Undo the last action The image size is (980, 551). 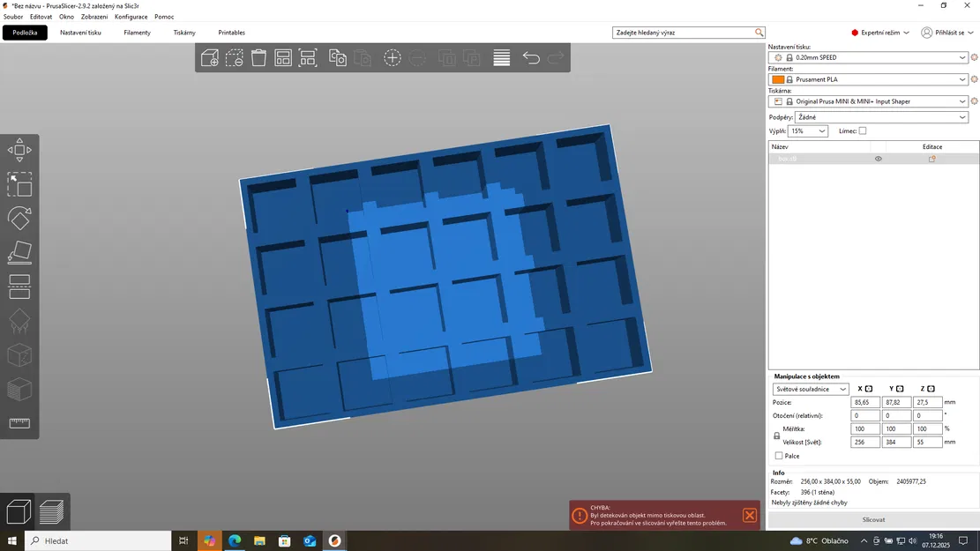pyautogui.click(x=531, y=57)
